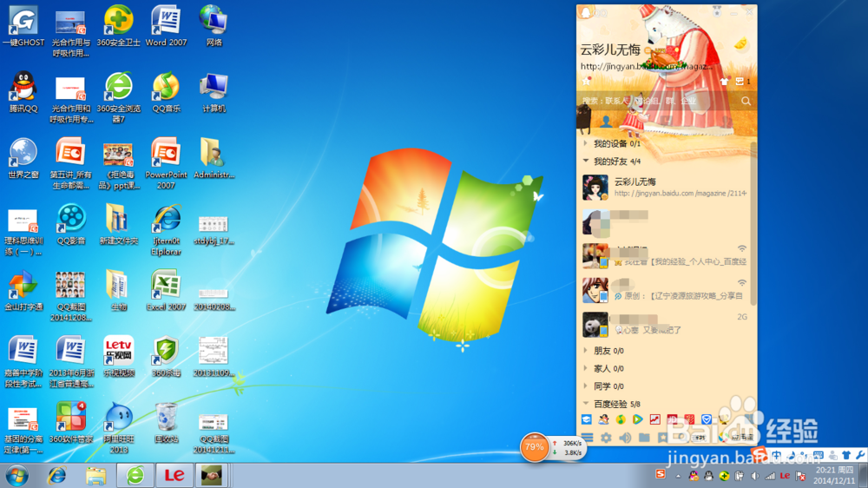Screen dimensions: 868x488
Task: Launch 腾讯QQ desktop shortcut
Action: [x=23, y=93]
